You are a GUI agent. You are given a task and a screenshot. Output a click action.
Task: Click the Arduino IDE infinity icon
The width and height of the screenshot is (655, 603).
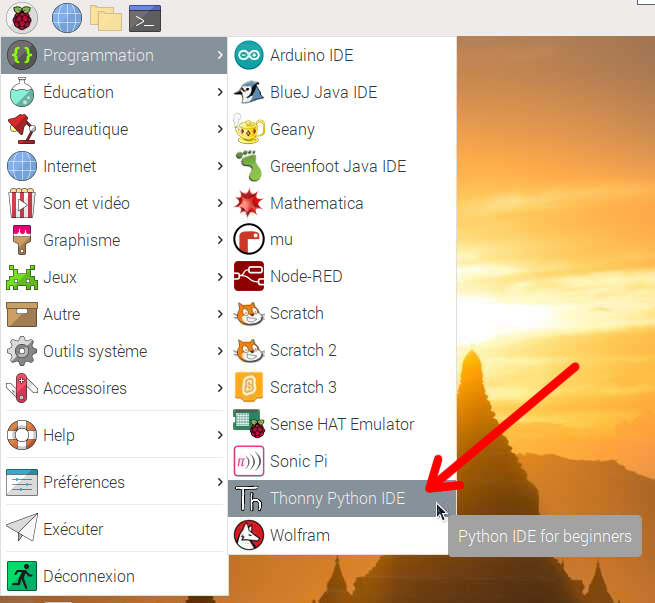[249, 55]
